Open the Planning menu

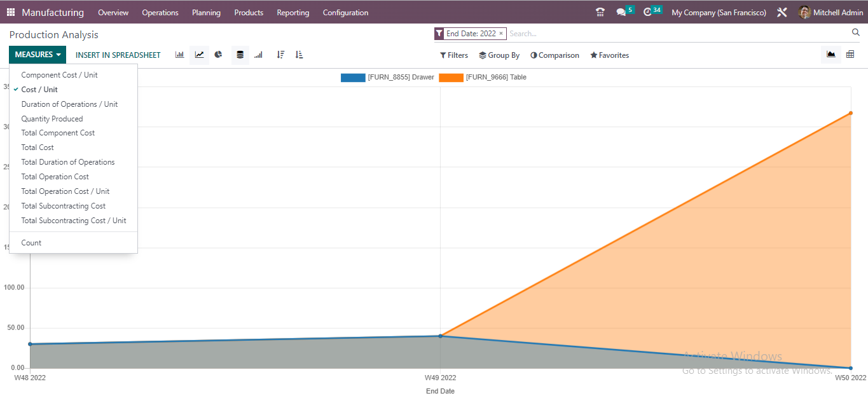pyautogui.click(x=206, y=12)
